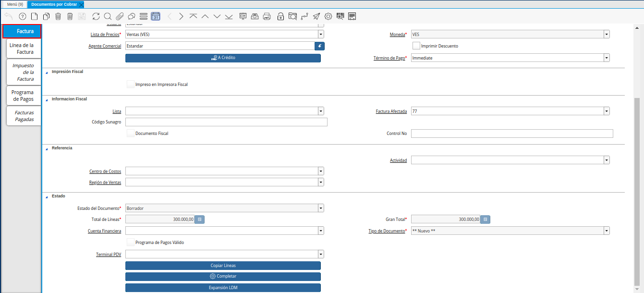Toggle the Documento Fiscal checkbox

[131, 134]
